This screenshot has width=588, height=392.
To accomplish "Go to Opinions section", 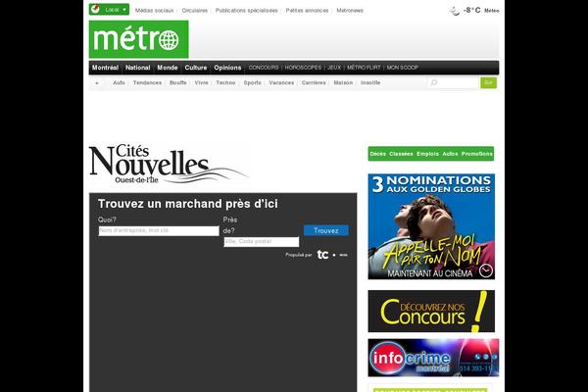I will 227,68.
